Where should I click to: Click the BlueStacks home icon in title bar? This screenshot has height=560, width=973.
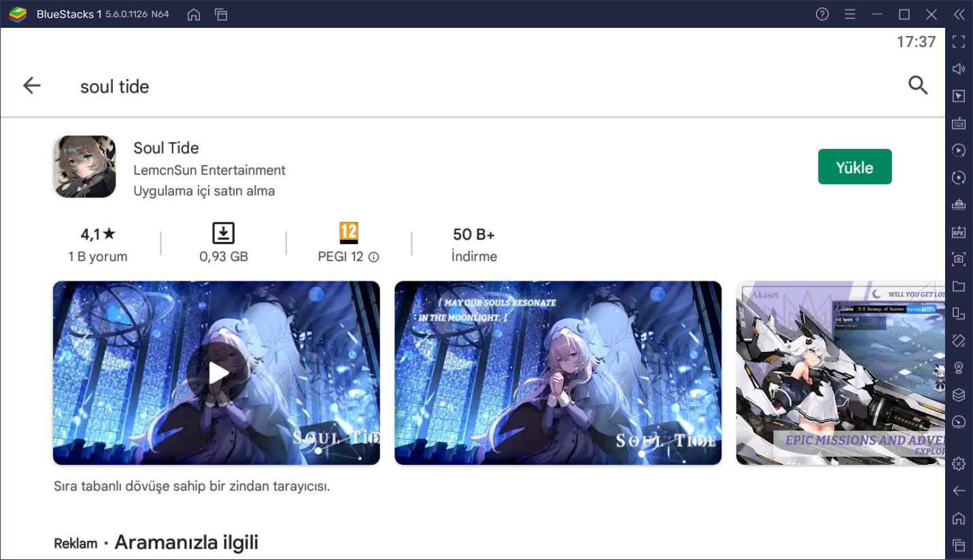[x=194, y=14]
